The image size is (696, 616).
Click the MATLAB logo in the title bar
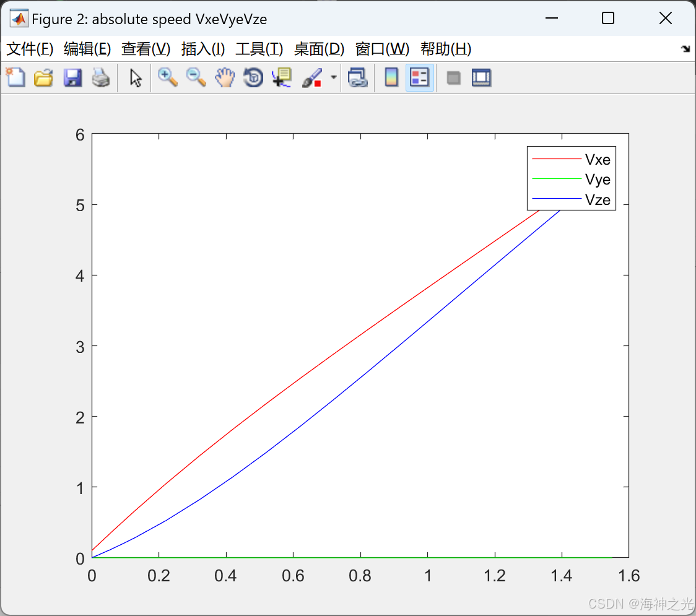(x=19, y=19)
